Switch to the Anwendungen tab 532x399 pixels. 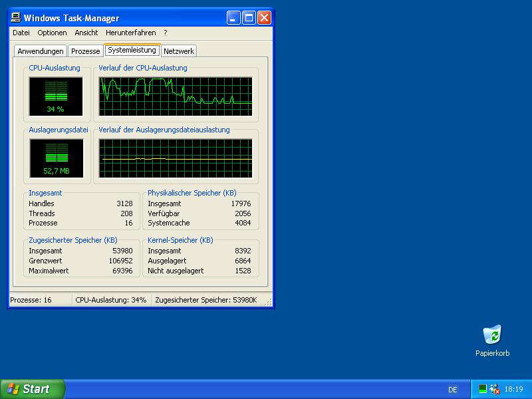[41, 51]
